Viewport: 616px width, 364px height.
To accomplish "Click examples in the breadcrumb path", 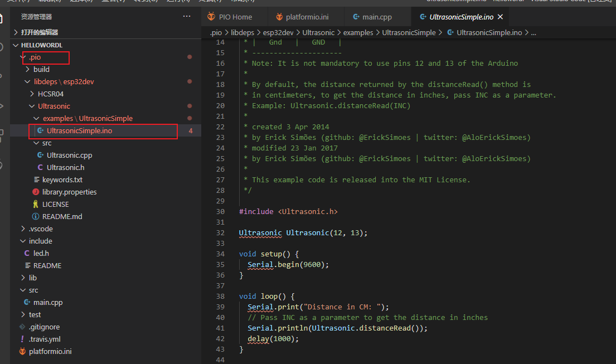I will coord(358,32).
